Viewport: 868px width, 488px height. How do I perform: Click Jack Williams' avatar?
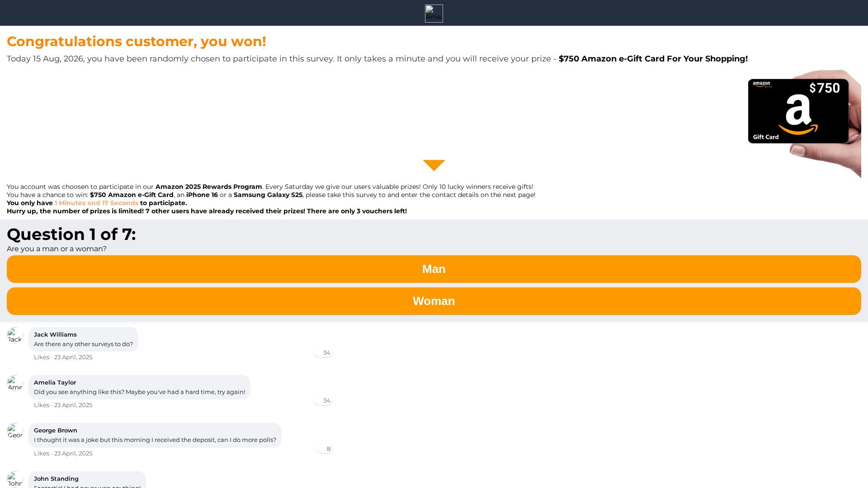click(15, 335)
